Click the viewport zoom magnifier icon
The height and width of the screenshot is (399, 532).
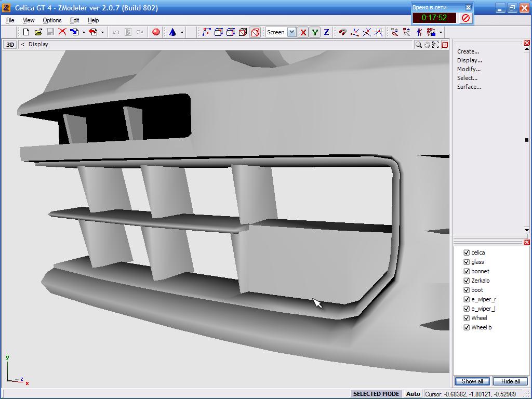click(x=418, y=45)
